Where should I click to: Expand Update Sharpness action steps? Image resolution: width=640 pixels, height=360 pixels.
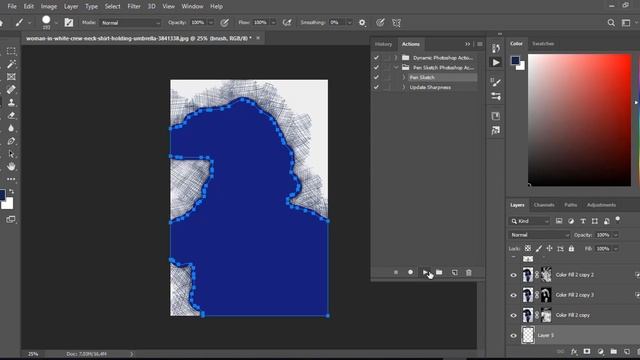click(404, 87)
